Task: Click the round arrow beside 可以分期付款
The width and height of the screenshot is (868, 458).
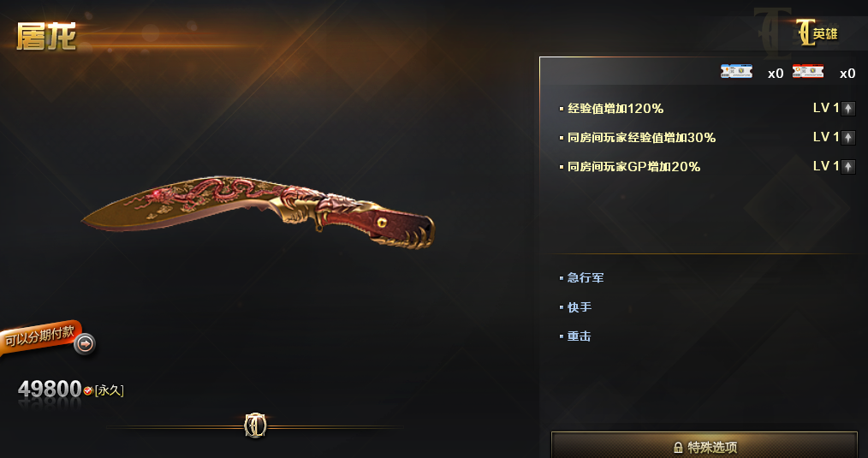Action: tap(85, 344)
